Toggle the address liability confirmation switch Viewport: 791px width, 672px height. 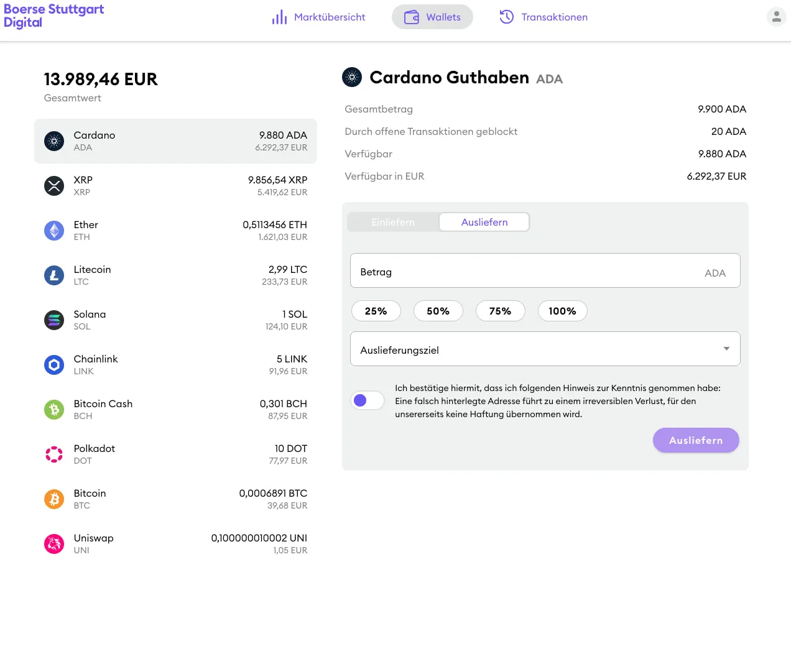(368, 400)
